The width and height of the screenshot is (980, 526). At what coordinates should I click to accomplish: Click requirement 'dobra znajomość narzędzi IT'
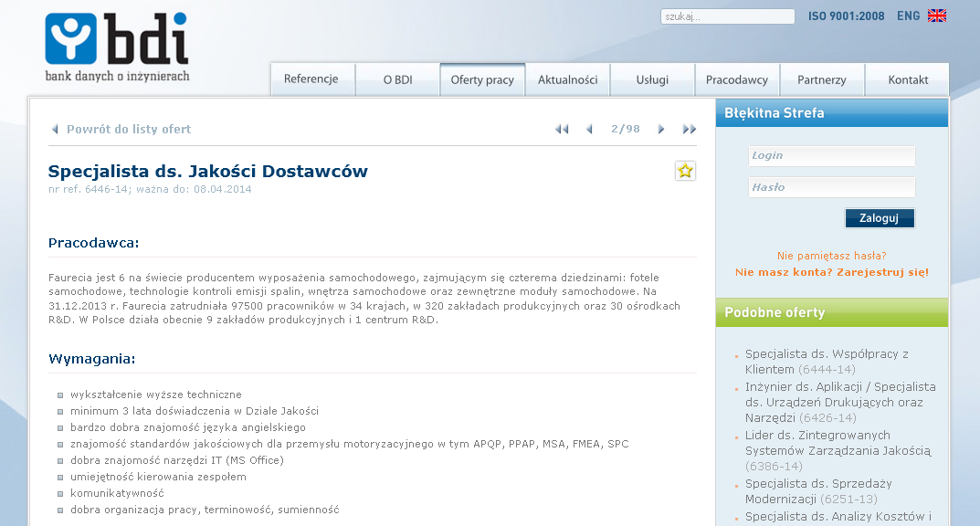point(177,460)
